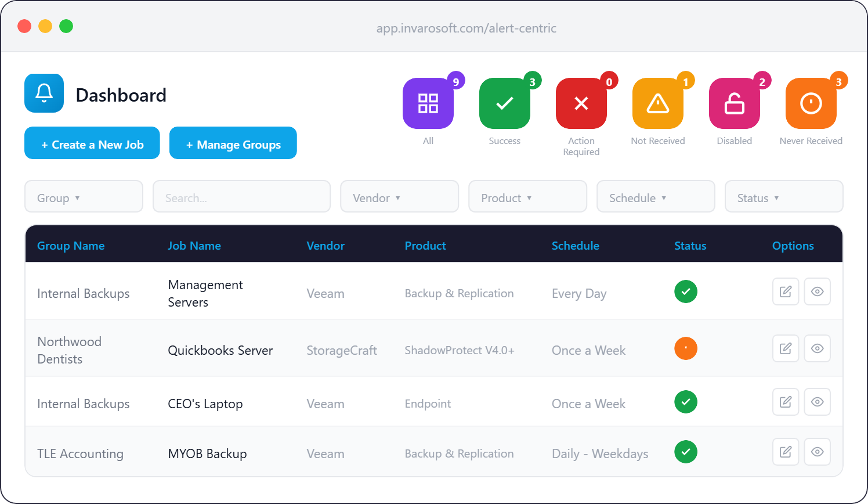Click the ShadowProtect V4.0+ product cell
Viewport: 868px width, 504px height.
click(460, 350)
